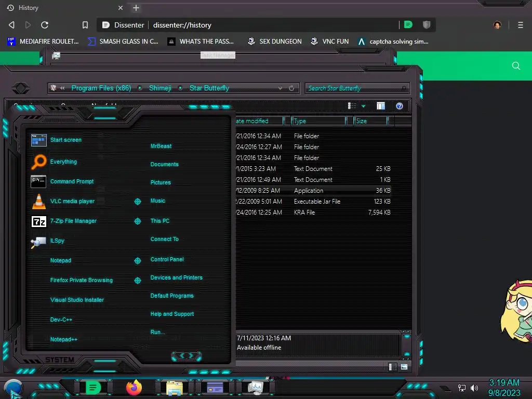532x399 pixels.
Task: Expand 7-Zip File Manager jump list
Action: [x=138, y=221]
